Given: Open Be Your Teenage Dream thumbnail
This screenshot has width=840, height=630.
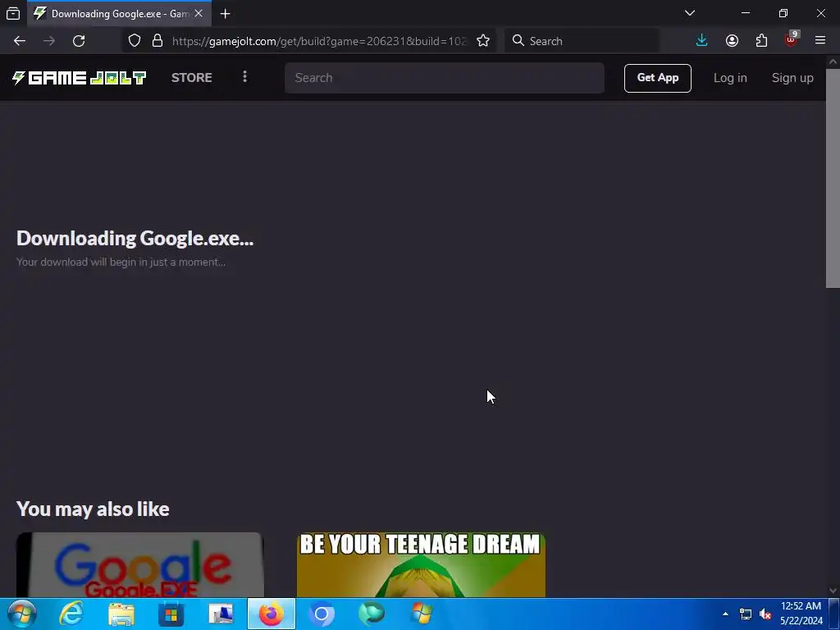Looking at the screenshot, I should 421,564.
